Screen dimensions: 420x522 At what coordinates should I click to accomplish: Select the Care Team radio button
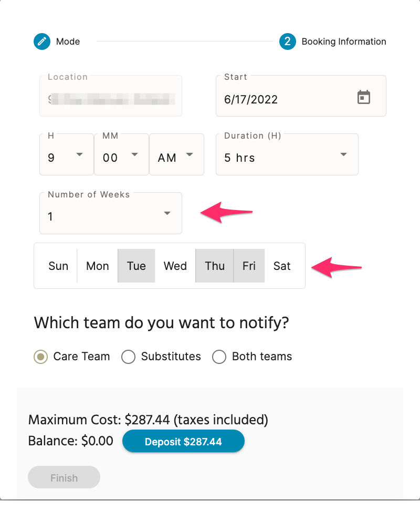[40, 357]
